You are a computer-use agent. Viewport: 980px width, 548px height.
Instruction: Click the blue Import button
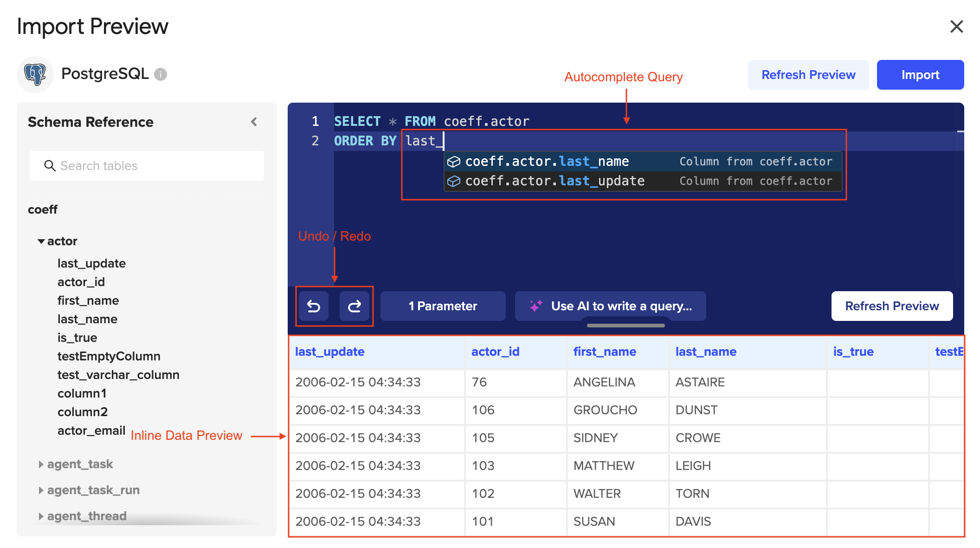(920, 75)
